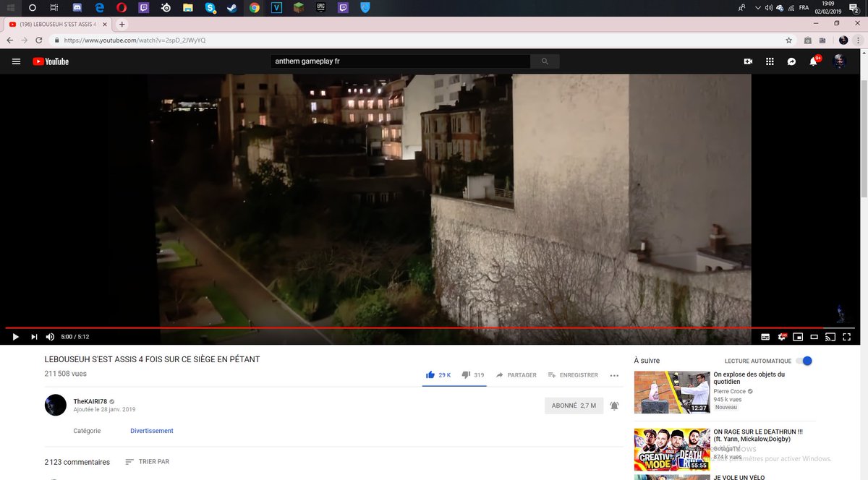868x480 pixels.
Task: Open the Chrome three-dot menu
Action: click(x=859, y=40)
